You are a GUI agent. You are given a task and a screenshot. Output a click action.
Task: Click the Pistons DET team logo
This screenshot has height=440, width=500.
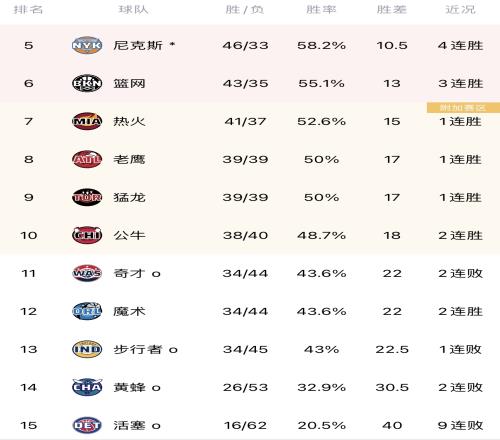87,425
